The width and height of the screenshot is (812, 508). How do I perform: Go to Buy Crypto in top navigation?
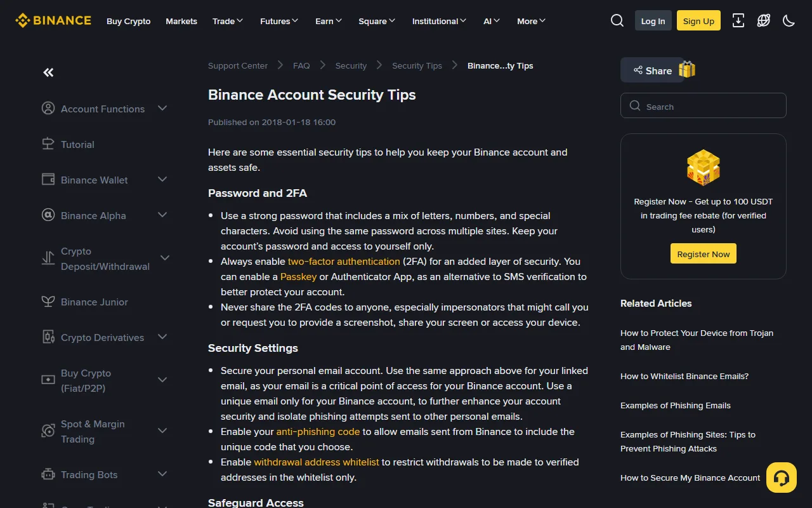coord(129,21)
